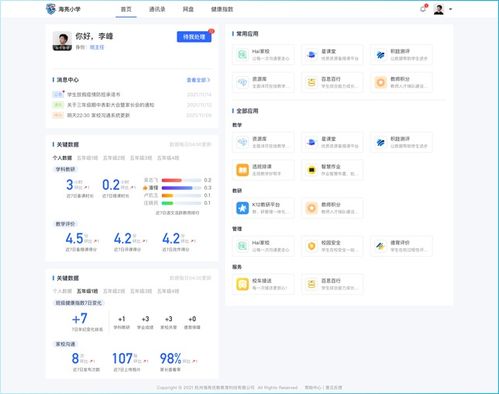
Task: Open the orange 选班排课 app
Action: tap(263, 170)
